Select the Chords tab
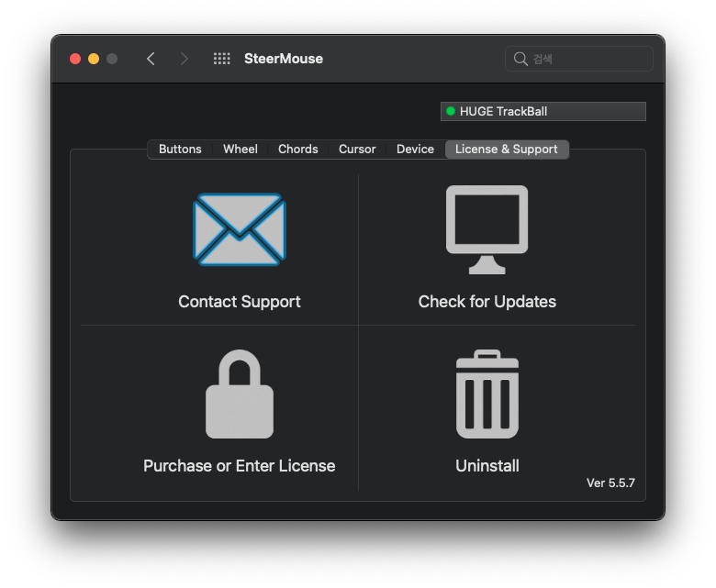 pos(298,150)
